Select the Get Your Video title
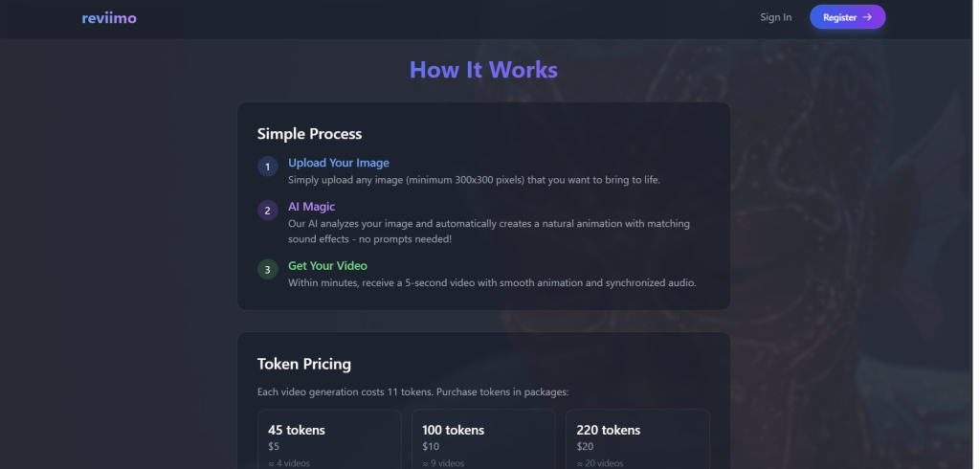 point(327,266)
